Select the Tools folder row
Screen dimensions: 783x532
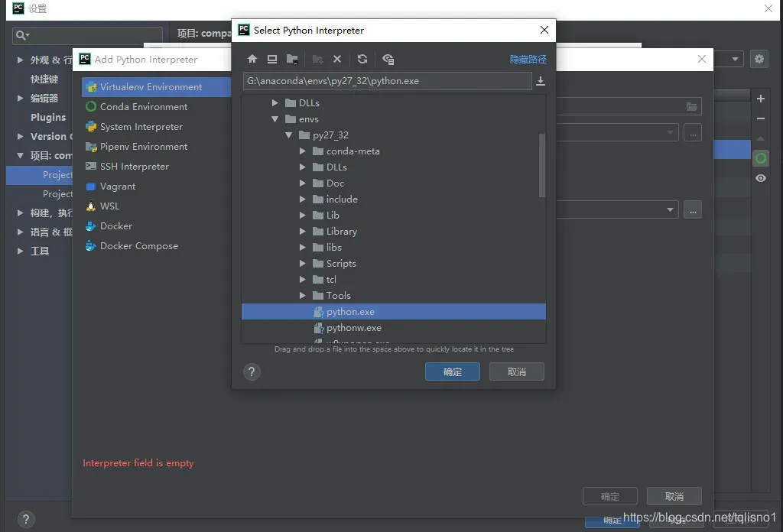tap(394, 296)
